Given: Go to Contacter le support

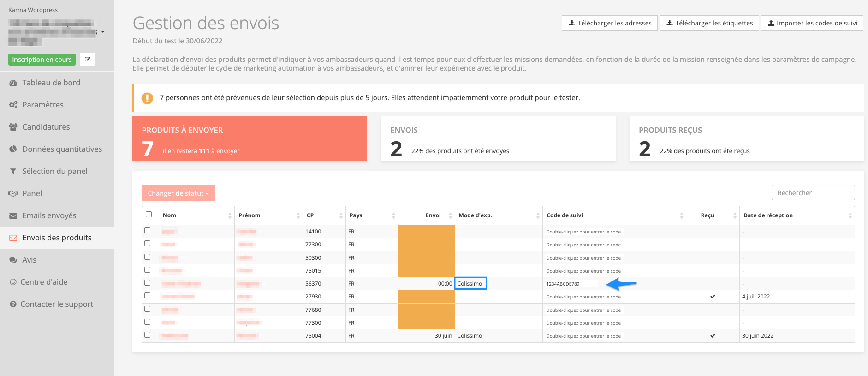Looking at the screenshot, I should point(56,304).
